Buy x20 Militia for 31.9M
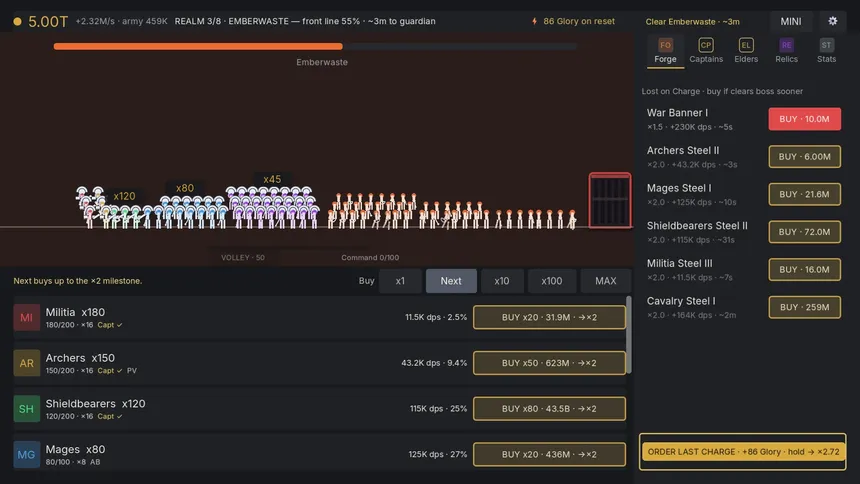Viewport: 860px width, 484px height. pyautogui.click(x=549, y=317)
